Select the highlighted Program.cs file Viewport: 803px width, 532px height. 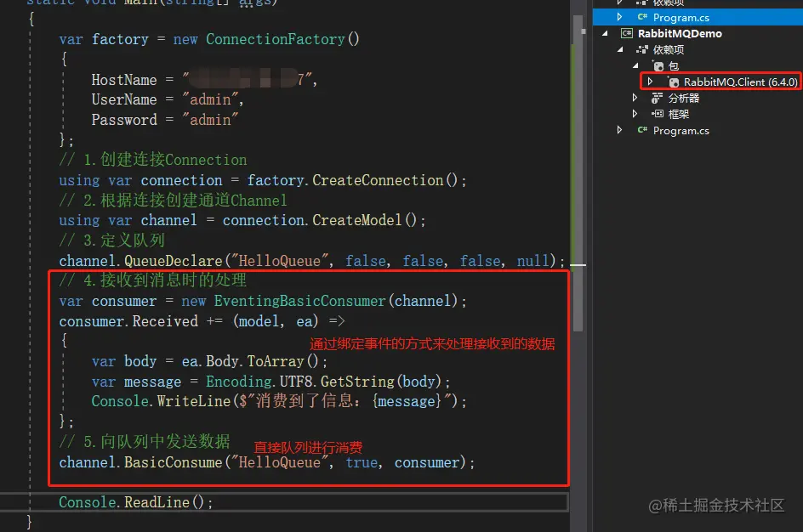point(681,17)
